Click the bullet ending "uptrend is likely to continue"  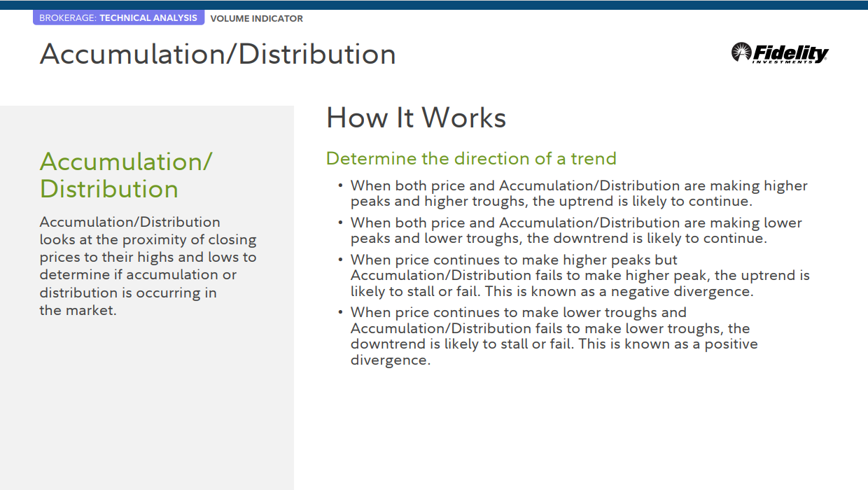(579, 193)
